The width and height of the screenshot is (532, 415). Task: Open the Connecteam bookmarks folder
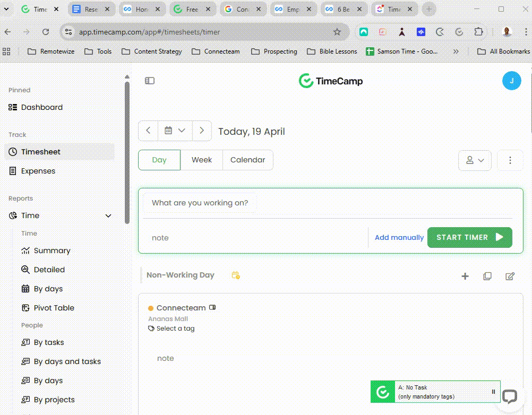click(x=216, y=51)
